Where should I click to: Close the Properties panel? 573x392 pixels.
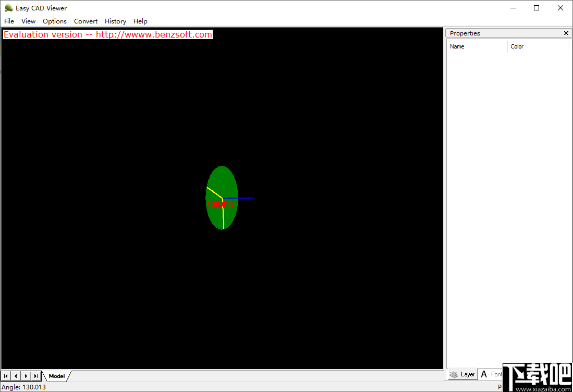coord(566,33)
